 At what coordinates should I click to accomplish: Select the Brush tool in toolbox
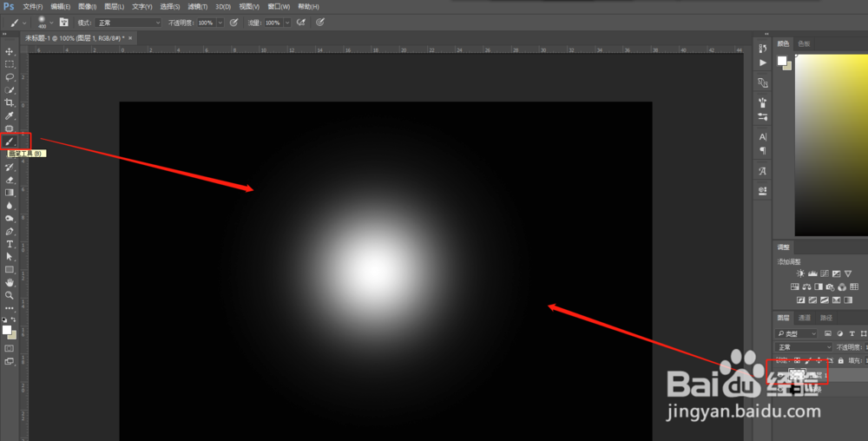point(10,142)
